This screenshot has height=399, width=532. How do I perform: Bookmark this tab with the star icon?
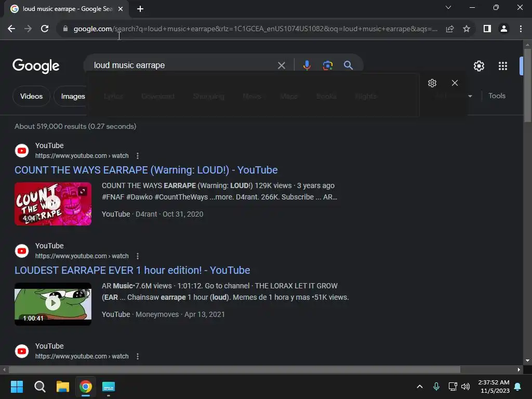467,29
